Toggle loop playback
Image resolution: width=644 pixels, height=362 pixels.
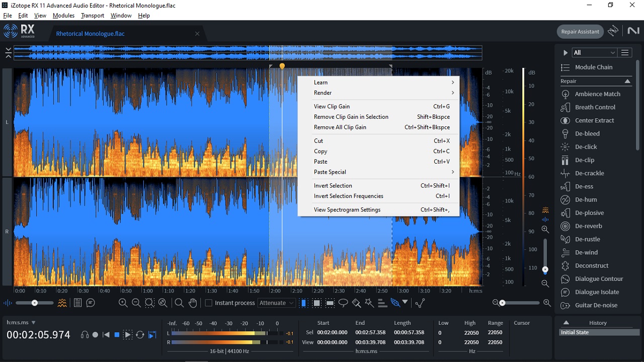140,335
